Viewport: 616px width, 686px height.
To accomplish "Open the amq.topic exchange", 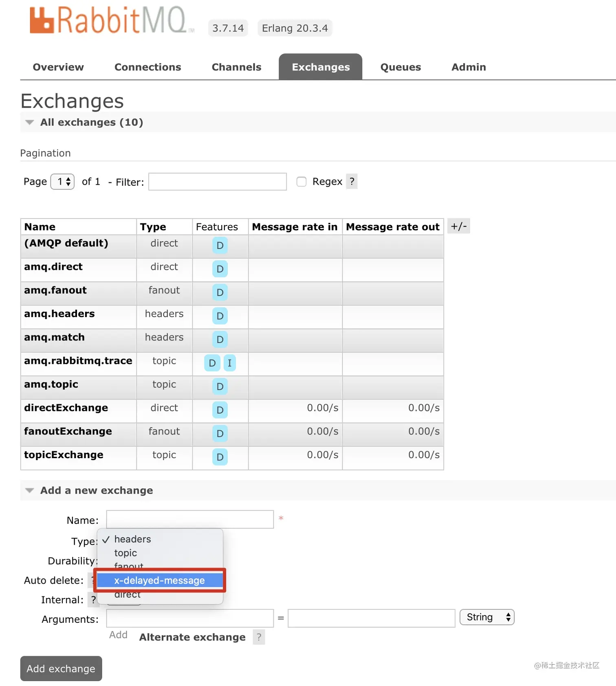I will [51, 384].
